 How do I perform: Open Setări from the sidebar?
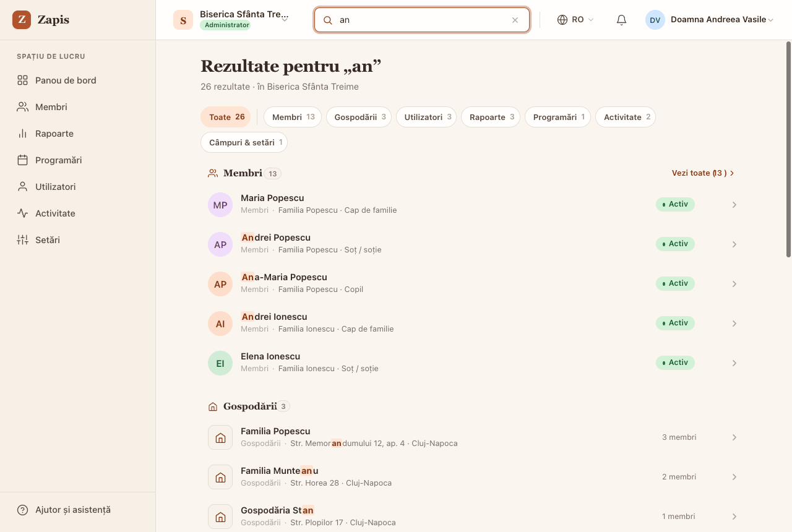(77, 240)
